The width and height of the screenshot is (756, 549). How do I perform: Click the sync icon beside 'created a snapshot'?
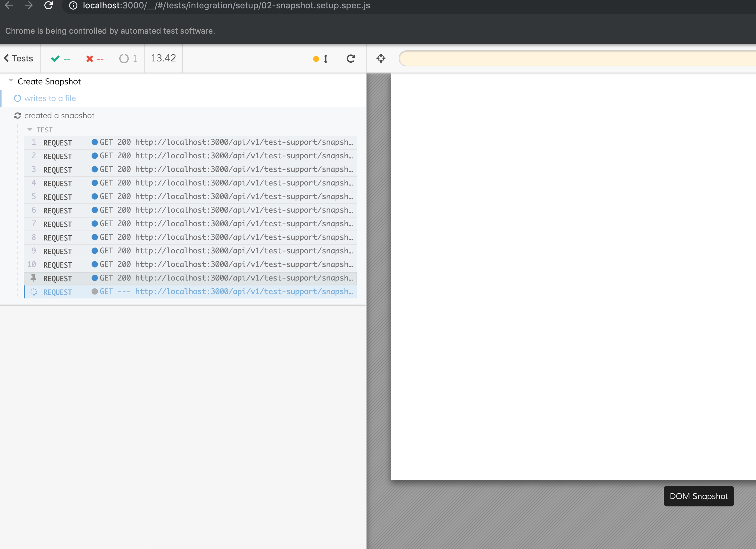(x=17, y=115)
